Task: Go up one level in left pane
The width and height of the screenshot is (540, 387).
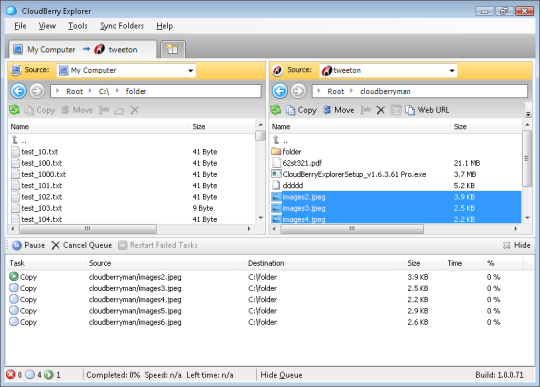Action: pos(19,140)
